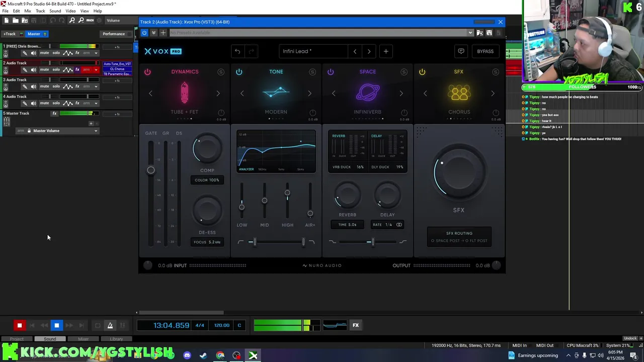Image resolution: width=644 pixels, height=362 pixels.
Task: Click the Undock button
Action: (630, 338)
